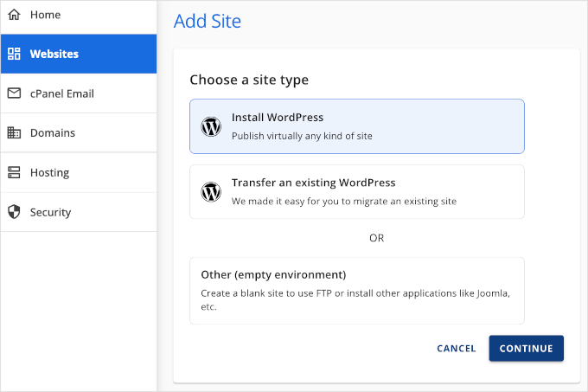Click the CANCEL button
588x392 pixels.
pyautogui.click(x=457, y=349)
